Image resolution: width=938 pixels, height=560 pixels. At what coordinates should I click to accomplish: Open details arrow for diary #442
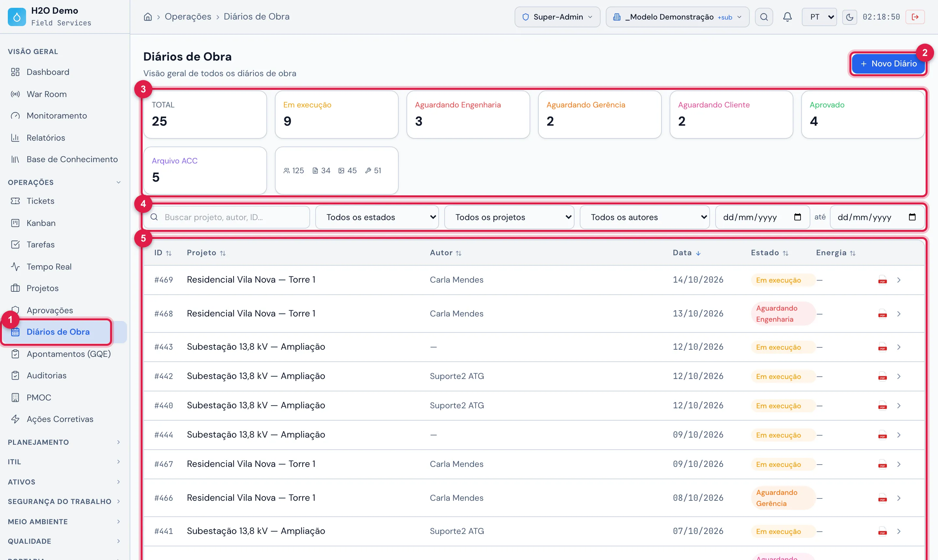899,376
